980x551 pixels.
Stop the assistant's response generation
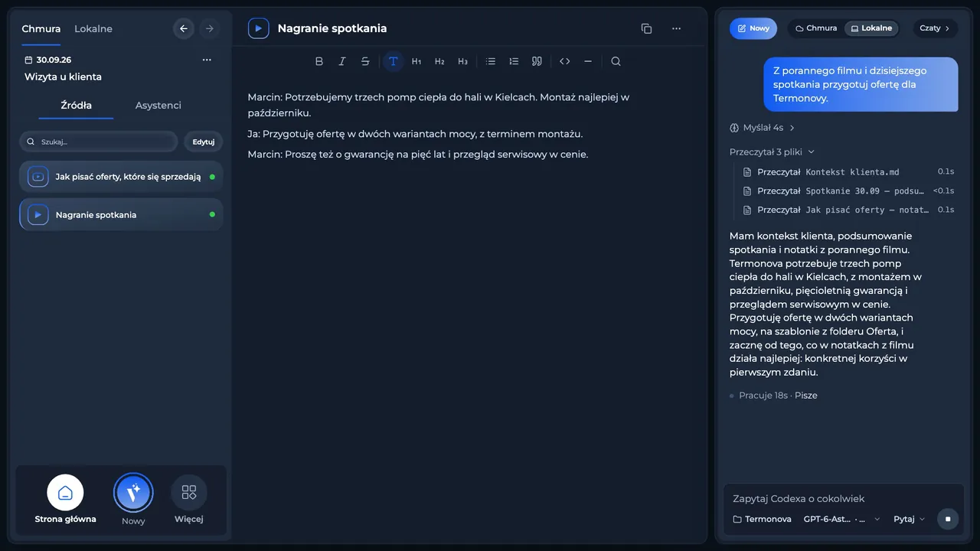click(x=947, y=519)
